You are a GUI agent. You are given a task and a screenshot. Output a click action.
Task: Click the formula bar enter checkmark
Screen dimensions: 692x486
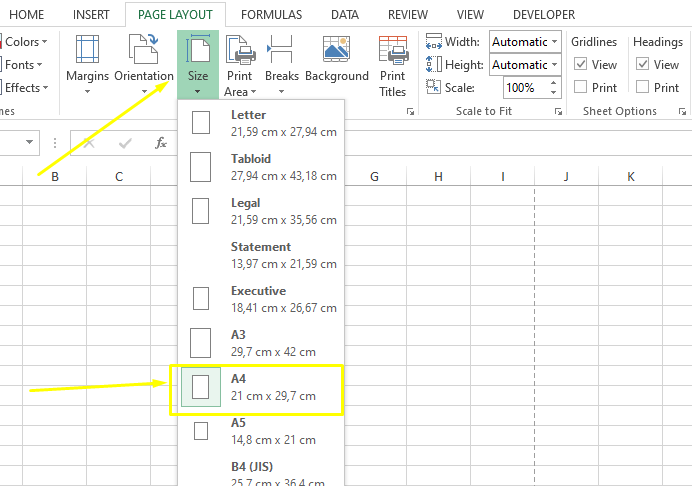(x=125, y=143)
